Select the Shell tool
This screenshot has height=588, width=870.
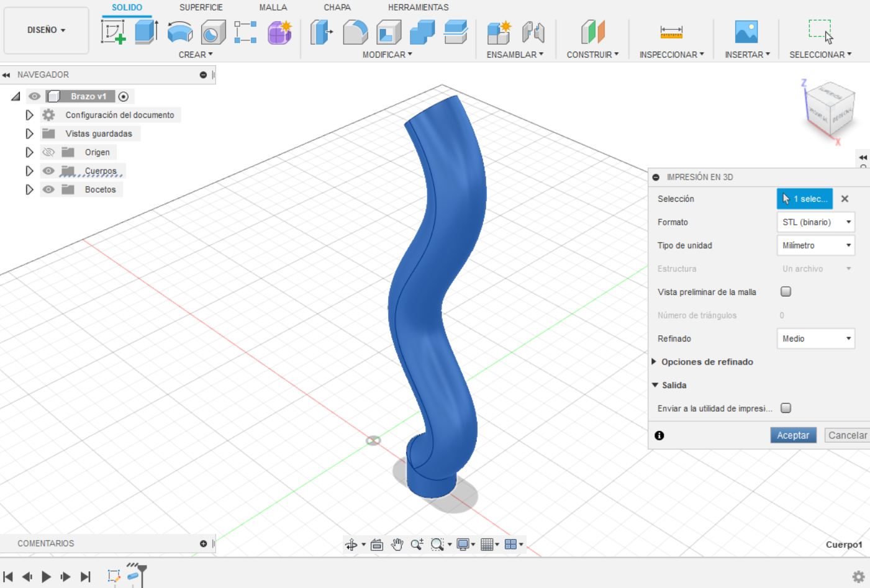pos(389,32)
